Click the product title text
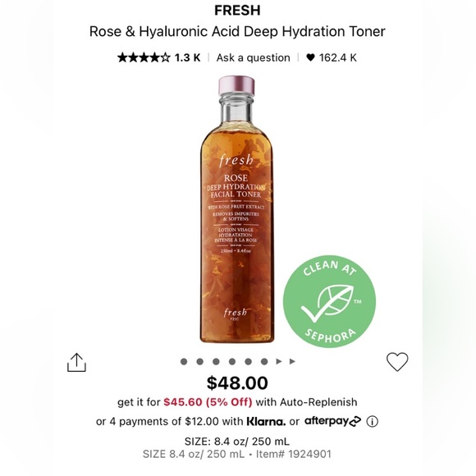Image resolution: width=476 pixels, height=476 pixels. pyautogui.click(x=237, y=31)
